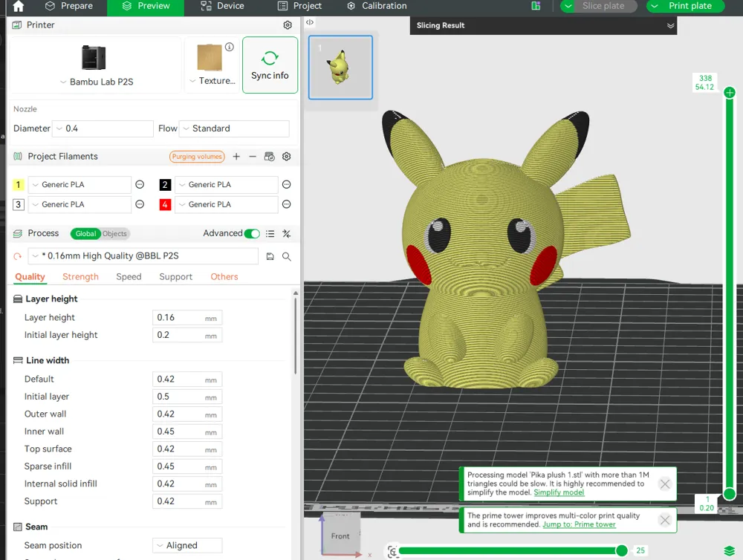Open Seam position dropdown Aligned

187,545
